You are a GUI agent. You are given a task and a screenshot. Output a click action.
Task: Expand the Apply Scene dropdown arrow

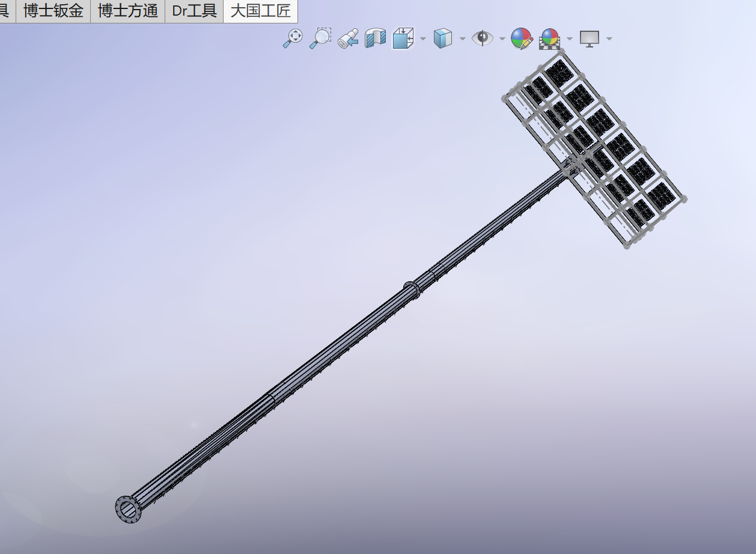(570, 39)
